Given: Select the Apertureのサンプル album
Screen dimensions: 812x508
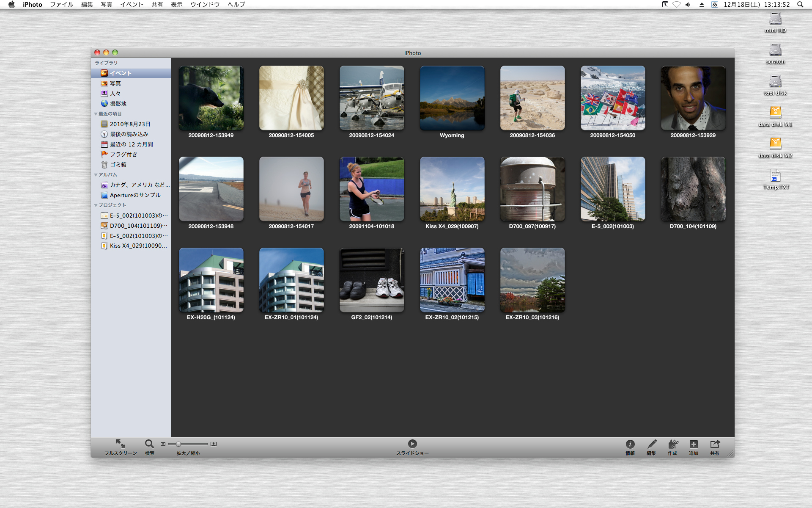Looking at the screenshot, I should [135, 195].
